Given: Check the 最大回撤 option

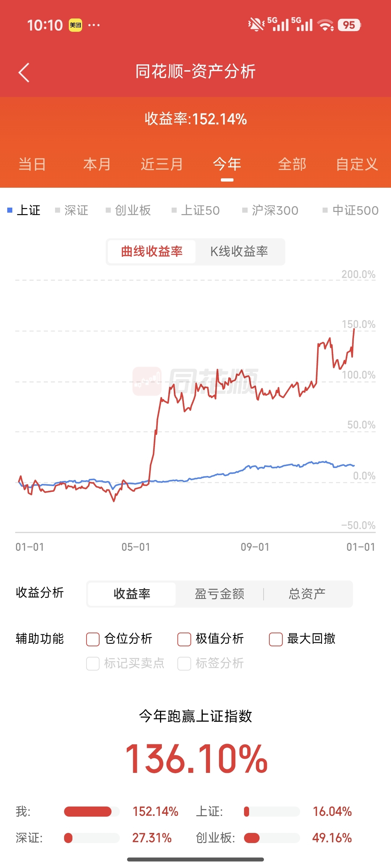Looking at the screenshot, I should click(276, 639).
